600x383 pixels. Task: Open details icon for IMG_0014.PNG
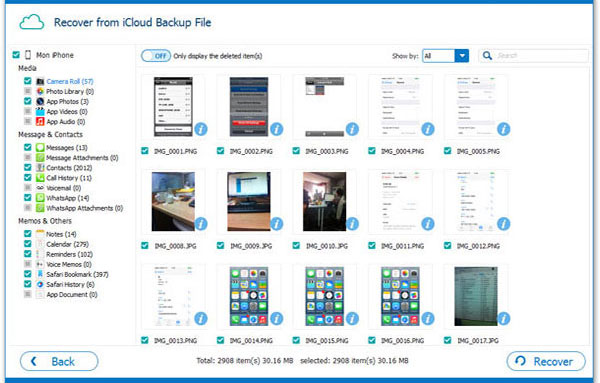click(x=277, y=318)
